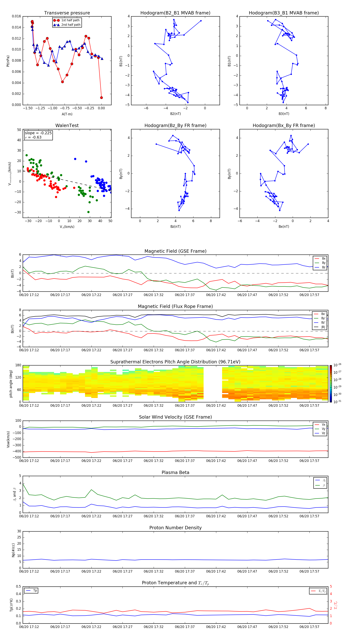The image size is (351, 644).
Task: Select the By' entry in Flux Rope legend
Action: [320, 318]
